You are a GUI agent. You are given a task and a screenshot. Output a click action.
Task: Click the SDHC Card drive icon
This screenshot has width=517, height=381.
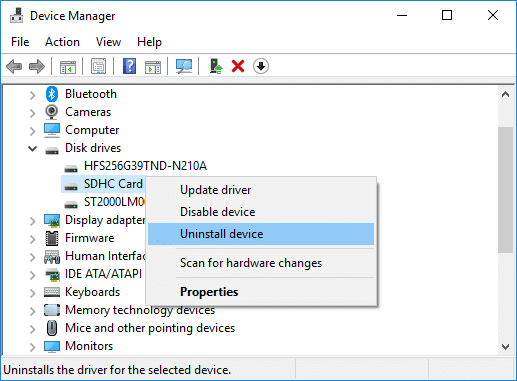click(x=71, y=186)
